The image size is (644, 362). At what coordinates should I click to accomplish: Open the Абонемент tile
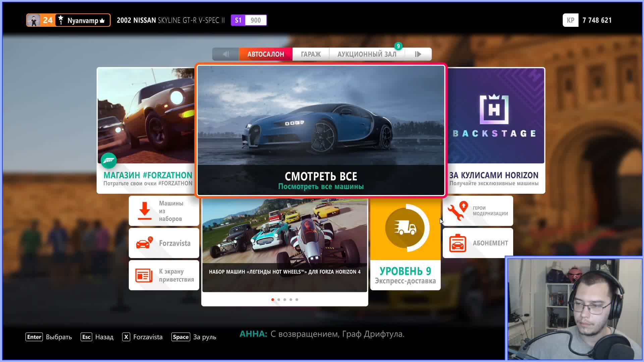(478, 243)
